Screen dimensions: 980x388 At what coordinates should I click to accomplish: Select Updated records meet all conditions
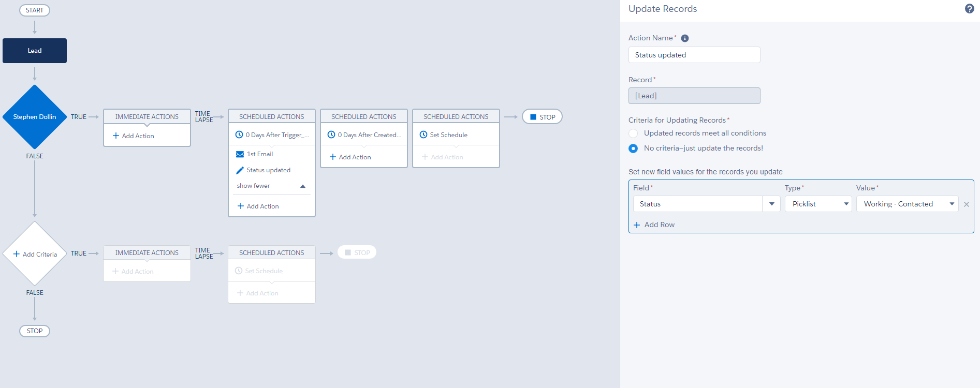coord(633,133)
